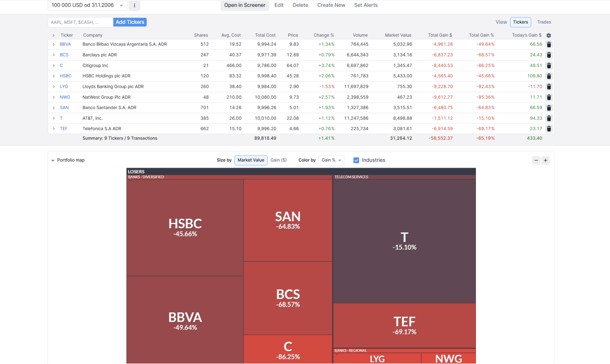Select the BCS tile in portfolio map
This screenshot has width=610, height=364.
pos(288,298)
